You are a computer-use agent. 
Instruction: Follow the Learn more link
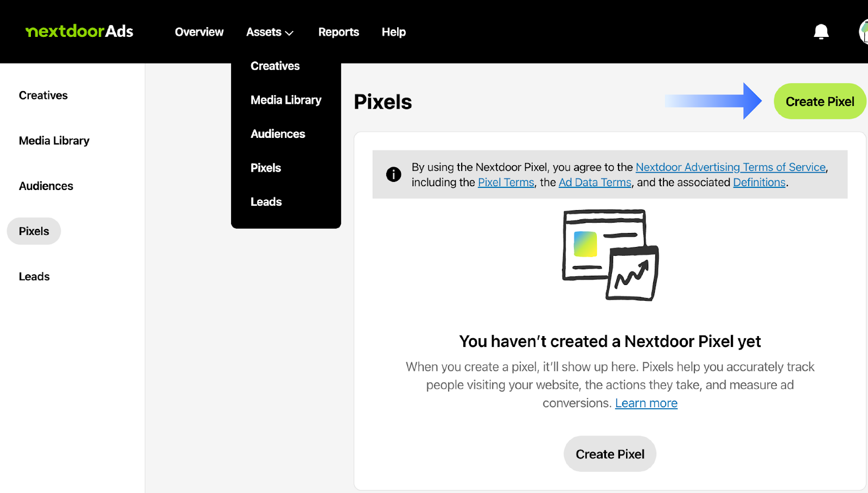pyautogui.click(x=646, y=403)
